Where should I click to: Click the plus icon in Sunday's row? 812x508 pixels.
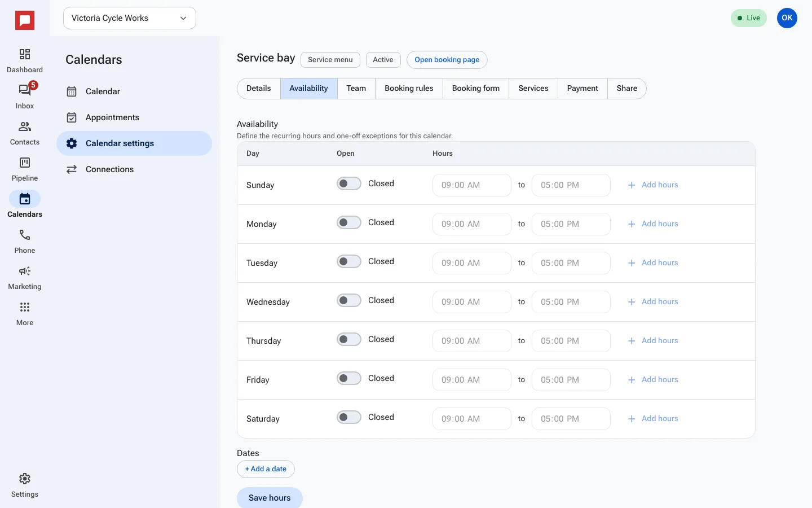coord(632,185)
